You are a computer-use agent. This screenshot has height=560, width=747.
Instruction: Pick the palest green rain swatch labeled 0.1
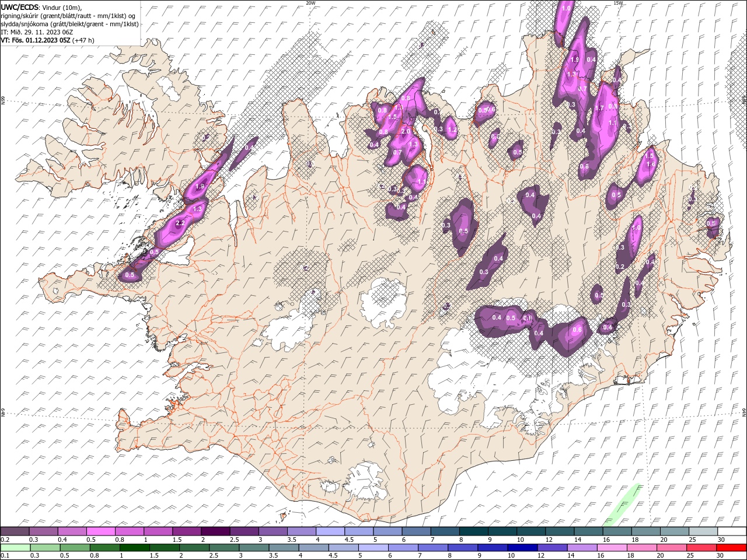(x=15, y=547)
